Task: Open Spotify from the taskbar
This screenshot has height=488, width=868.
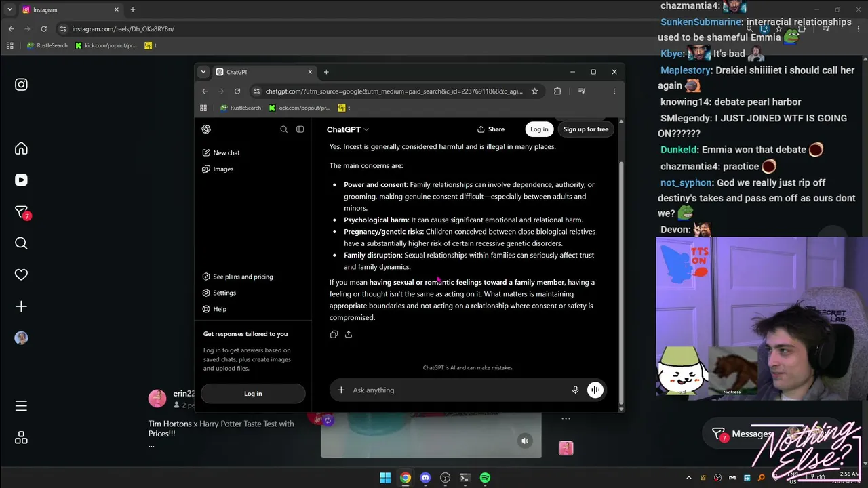Action: coord(485,478)
